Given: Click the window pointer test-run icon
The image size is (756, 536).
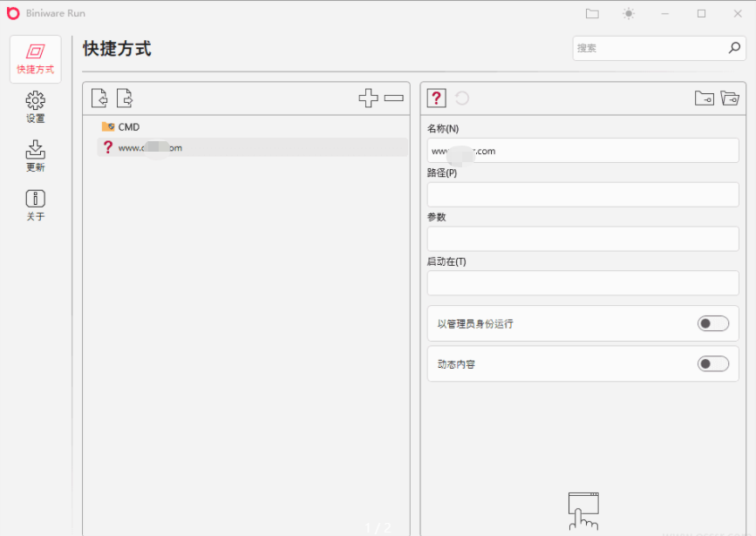Looking at the screenshot, I should [583, 511].
